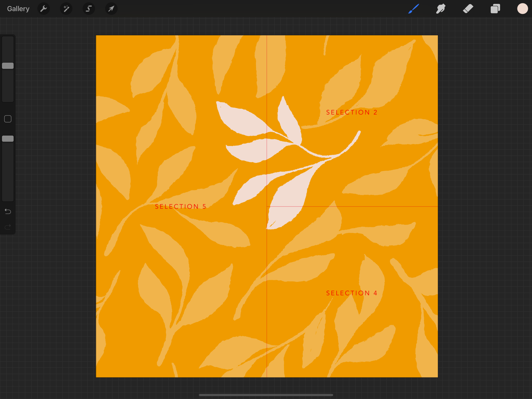Tap the home indicator bar

(266, 395)
